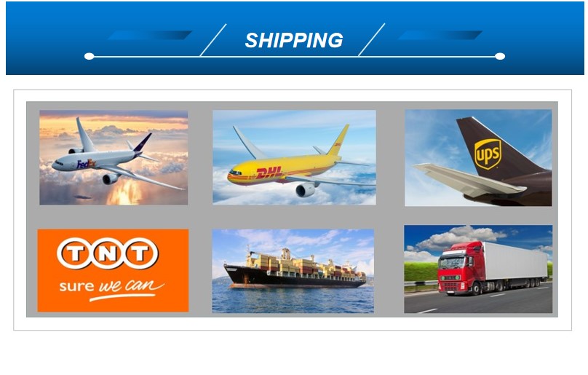Click the FedEx airplane image

(x=114, y=157)
